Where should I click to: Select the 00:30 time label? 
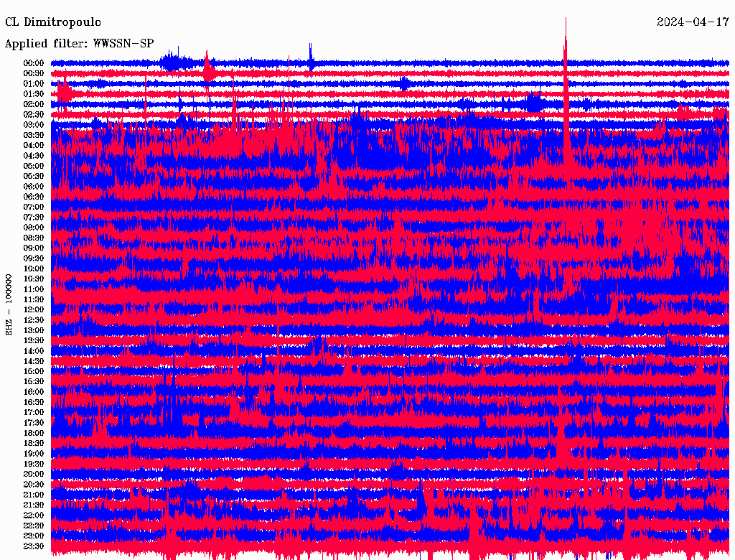pos(34,73)
